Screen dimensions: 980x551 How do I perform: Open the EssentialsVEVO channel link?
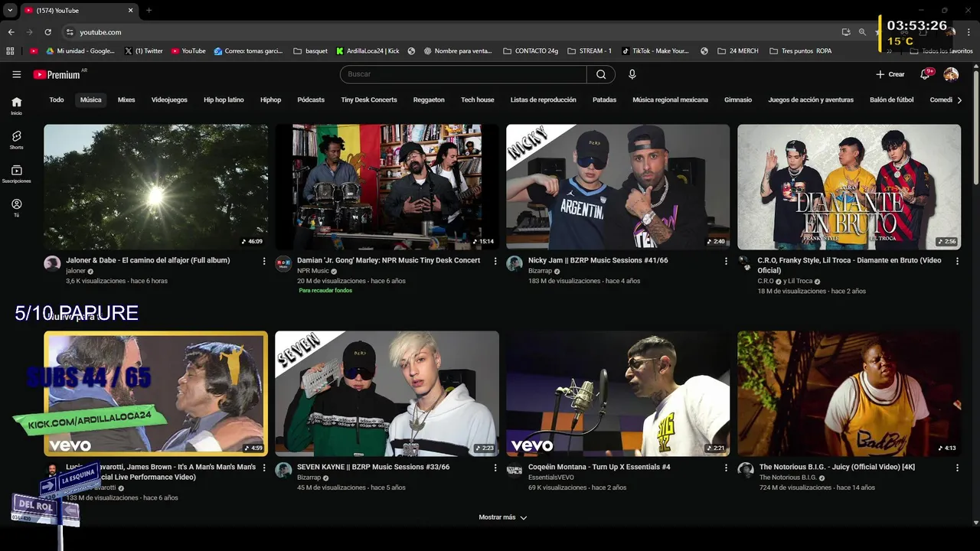tap(551, 478)
